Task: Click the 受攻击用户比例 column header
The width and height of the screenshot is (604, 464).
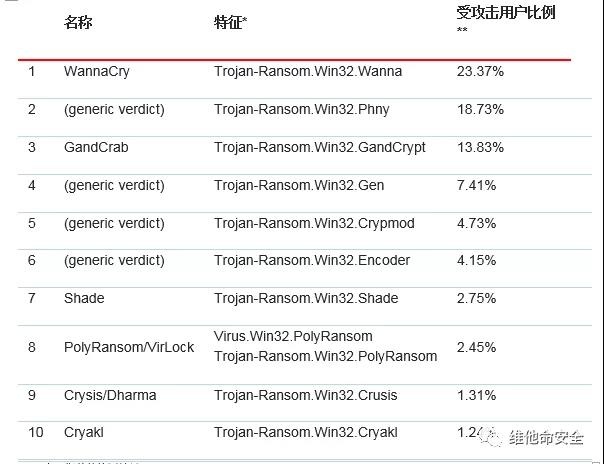Action: [506, 13]
